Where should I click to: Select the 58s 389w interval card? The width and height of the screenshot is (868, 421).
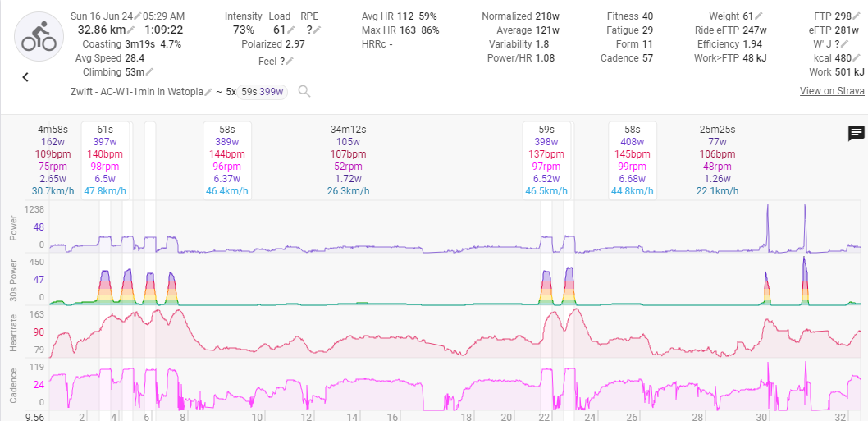pos(227,160)
